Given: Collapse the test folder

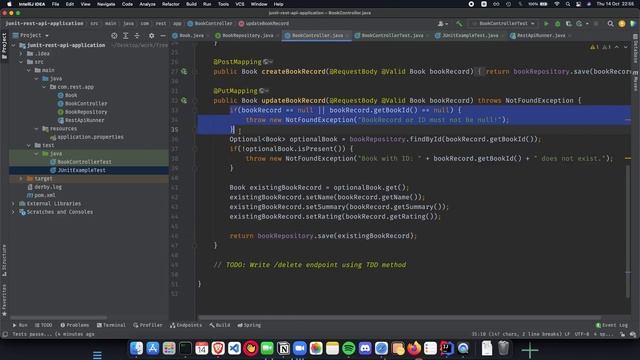Looking at the screenshot, I should click(29, 145).
